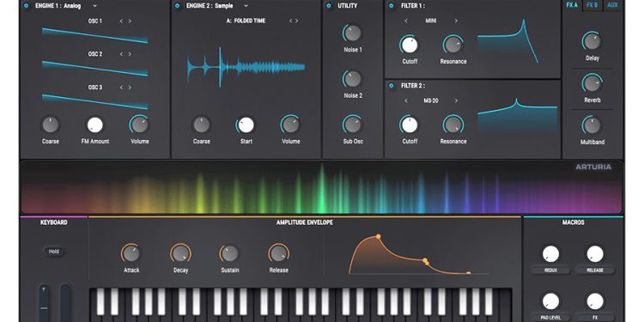Click Engine 2 Coarse knob
The image size is (644, 322).
pos(201,125)
